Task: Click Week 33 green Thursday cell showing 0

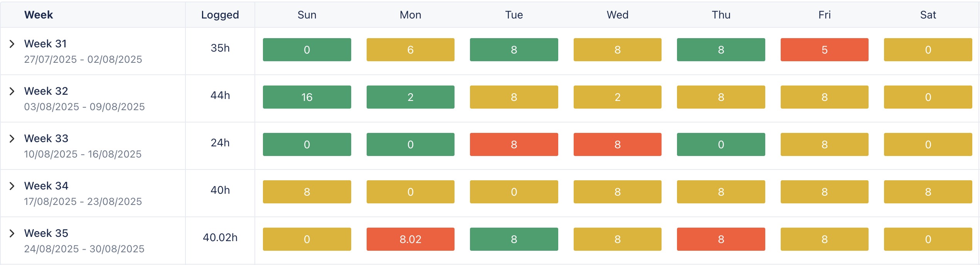Action: [721, 144]
